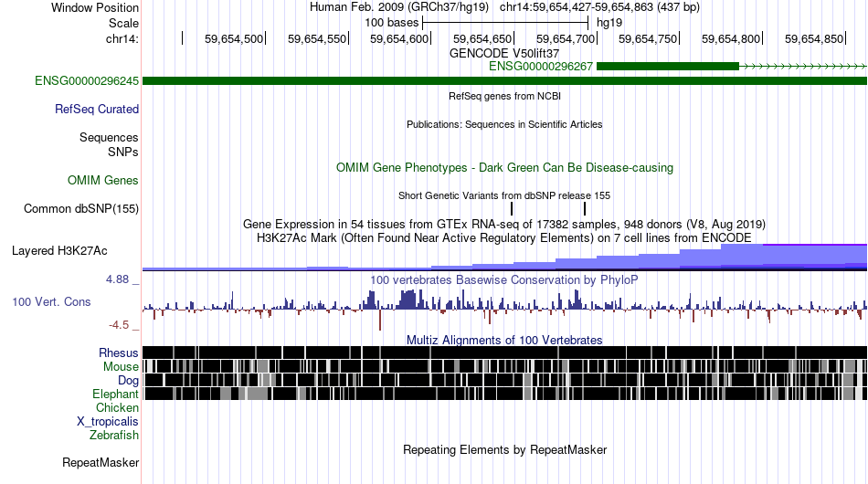Select the right dbSNP variant marker
This screenshot has width=868, height=484.
(x=585, y=208)
